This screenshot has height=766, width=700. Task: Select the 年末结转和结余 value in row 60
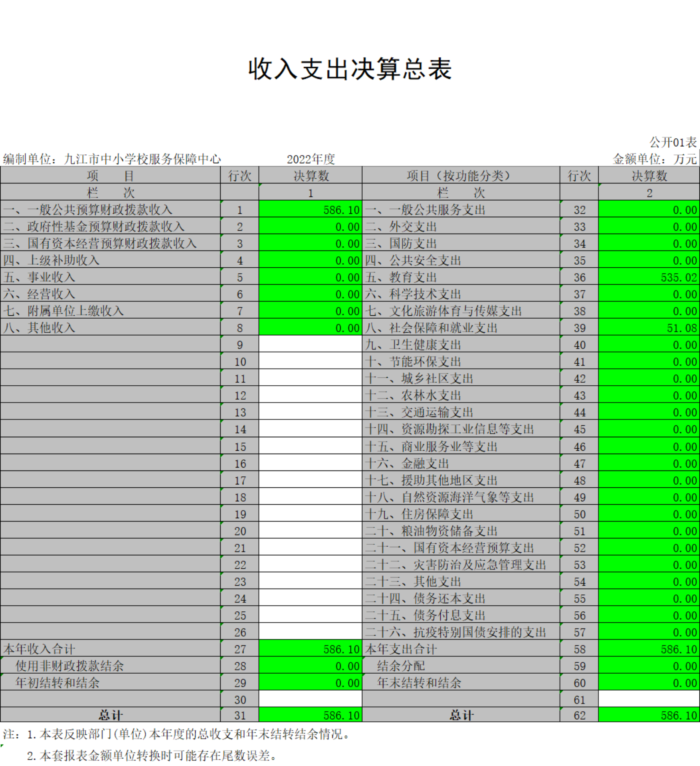[649, 683]
